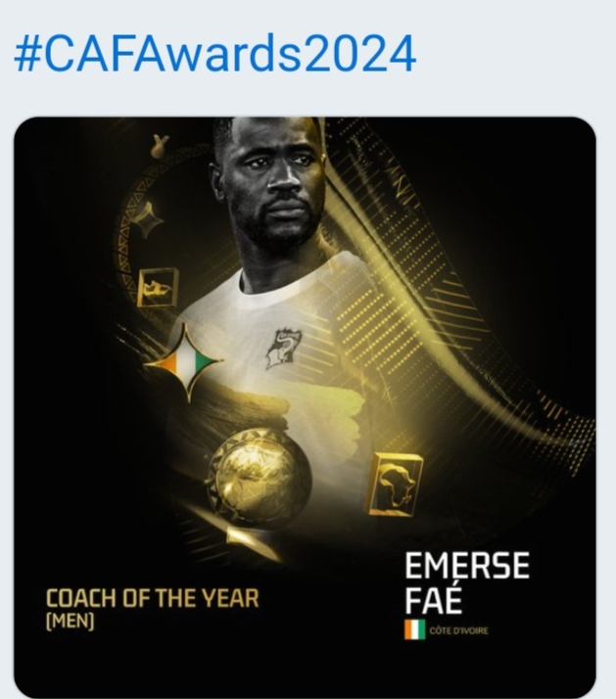Click the elephant crest on the jersey
This screenshot has height=699, width=616.
coord(283,349)
